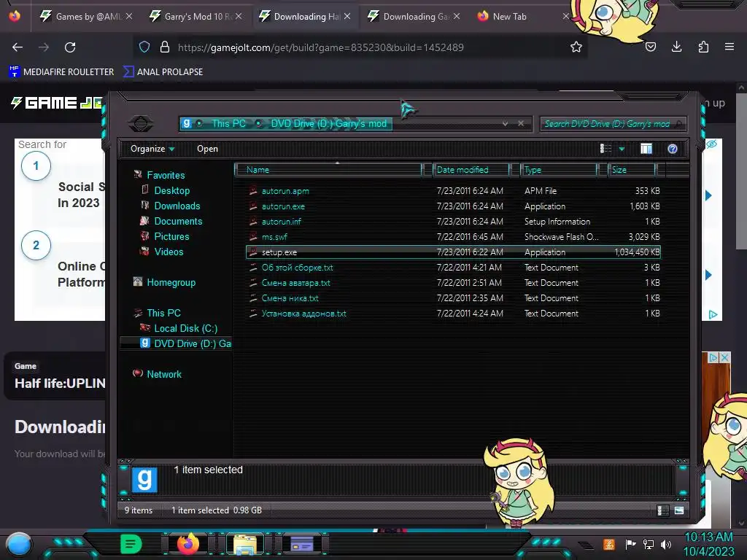Open Documents folder in navigation pane
Viewport: 747px width, 560px height.
pyautogui.click(x=178, y=221)
